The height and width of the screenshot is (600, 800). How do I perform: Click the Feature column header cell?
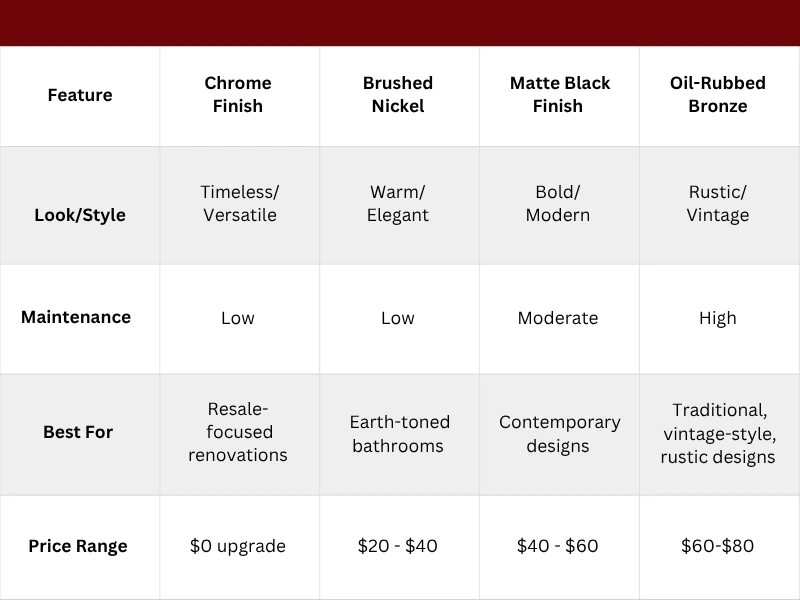[x=80, y=96]
